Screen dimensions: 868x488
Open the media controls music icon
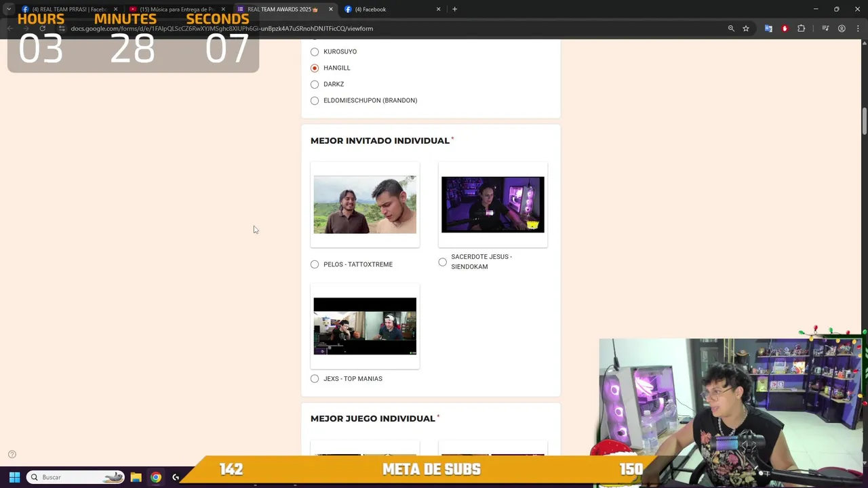[x=825, y=28]
